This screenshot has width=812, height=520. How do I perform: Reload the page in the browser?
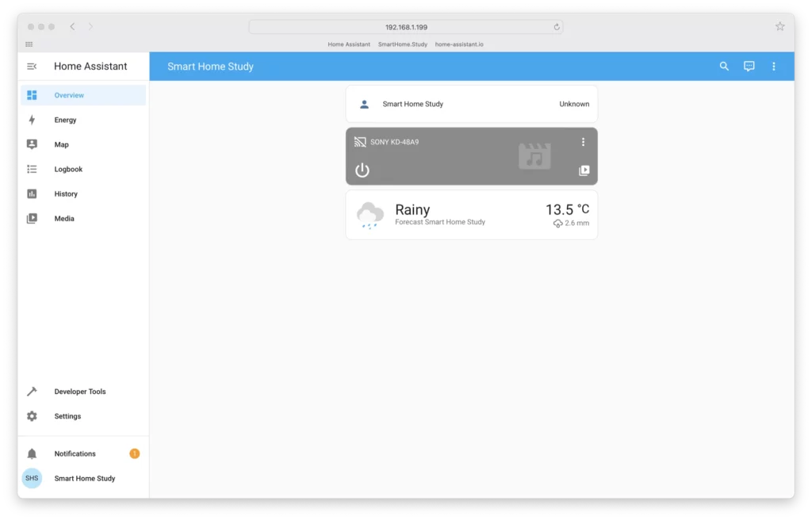point(557,27)
